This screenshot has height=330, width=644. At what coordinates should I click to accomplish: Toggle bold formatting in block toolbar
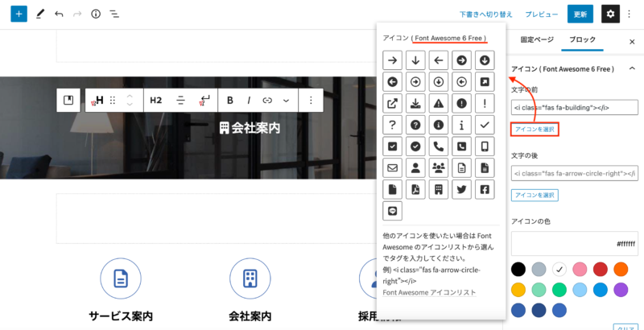pos(229,100)
